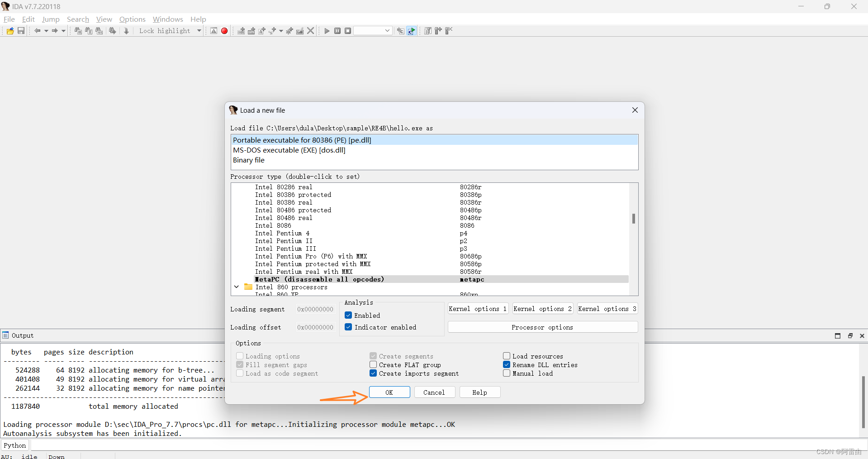
Task: Click the Open file toolbar icon
Action: 10,31
